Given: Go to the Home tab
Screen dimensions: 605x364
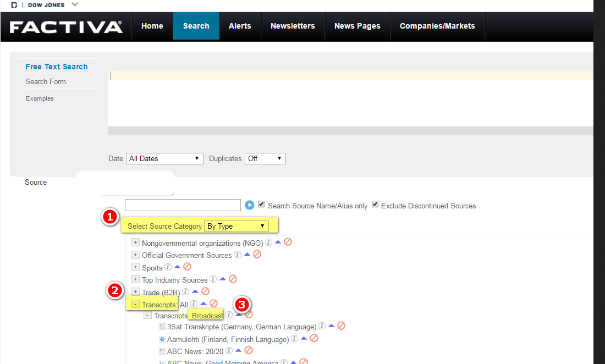Looking at the screenshot, I should pyautogui.click(x=152, y=26).
